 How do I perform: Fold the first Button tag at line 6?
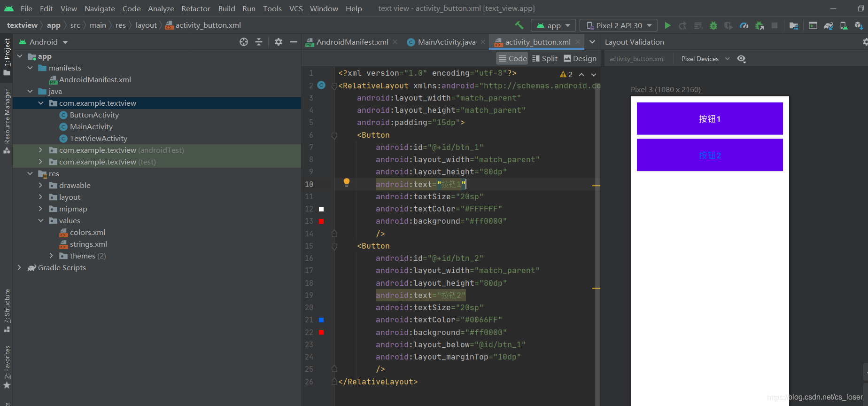point(334,135)
